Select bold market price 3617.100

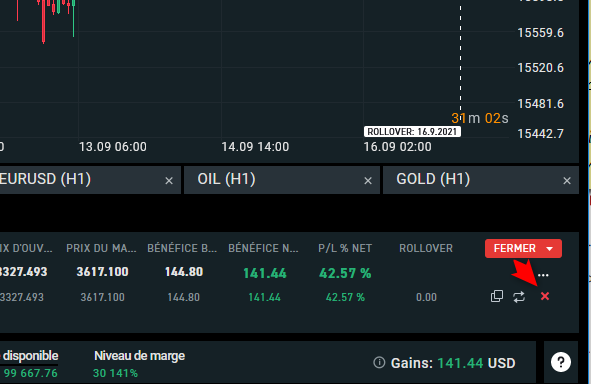pos(103,272)
